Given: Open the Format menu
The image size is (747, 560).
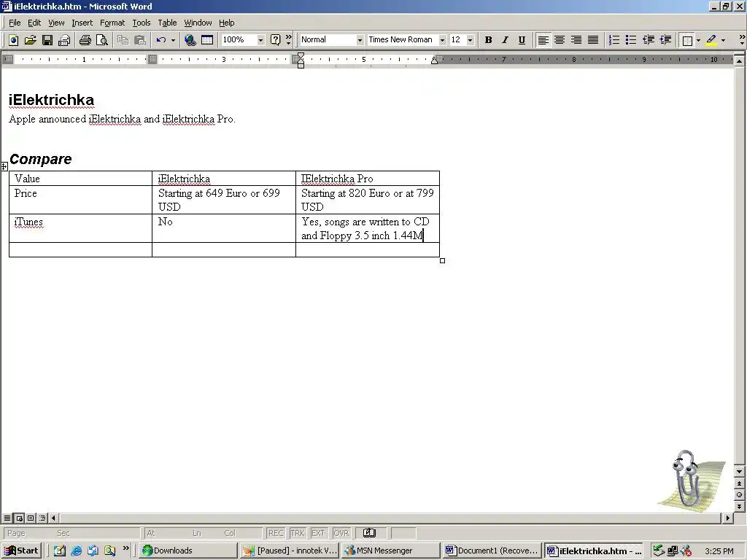Looking at the screenshot, I should coord(112,23).
